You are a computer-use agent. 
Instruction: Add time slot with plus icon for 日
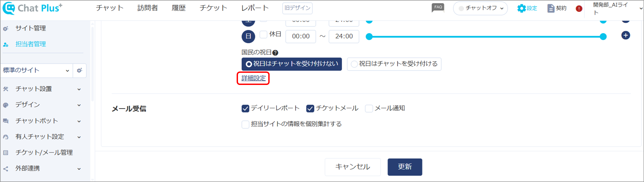tap(625, 35)
